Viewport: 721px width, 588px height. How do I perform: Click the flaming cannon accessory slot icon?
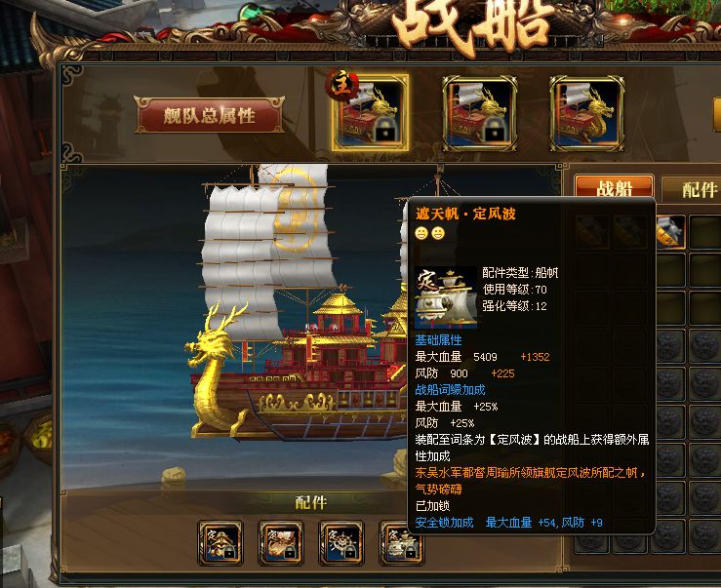pos(281,543)
